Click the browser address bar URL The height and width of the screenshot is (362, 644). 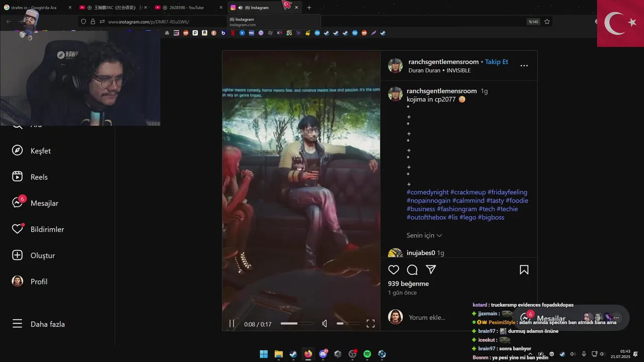point(148,22)
